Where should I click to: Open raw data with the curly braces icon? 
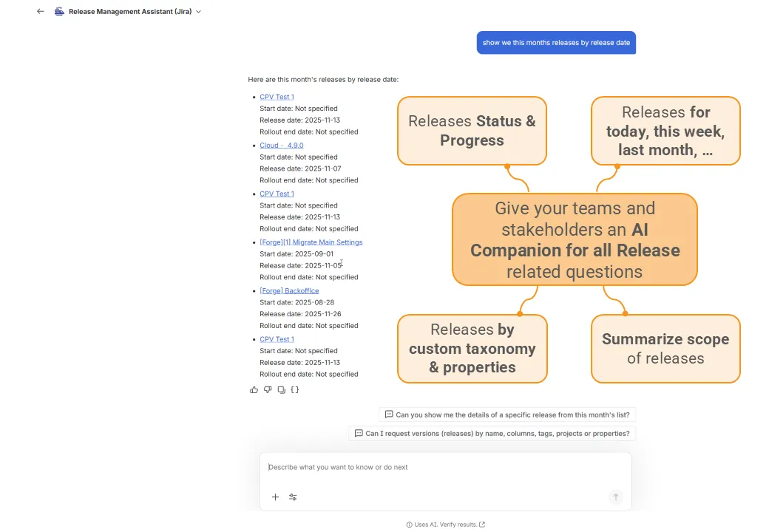tap(295, 389)
